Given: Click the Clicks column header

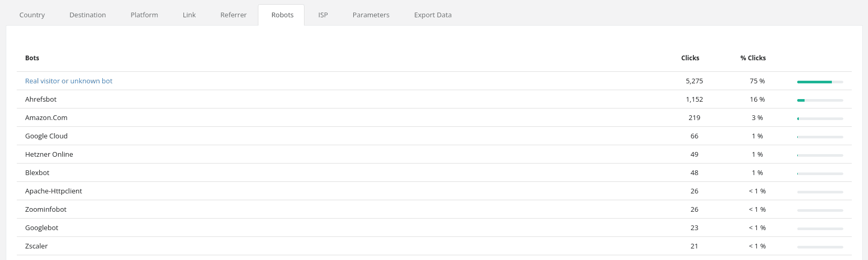Looking at the screenshot, I should pyautogui.click(x=690, y=58).
